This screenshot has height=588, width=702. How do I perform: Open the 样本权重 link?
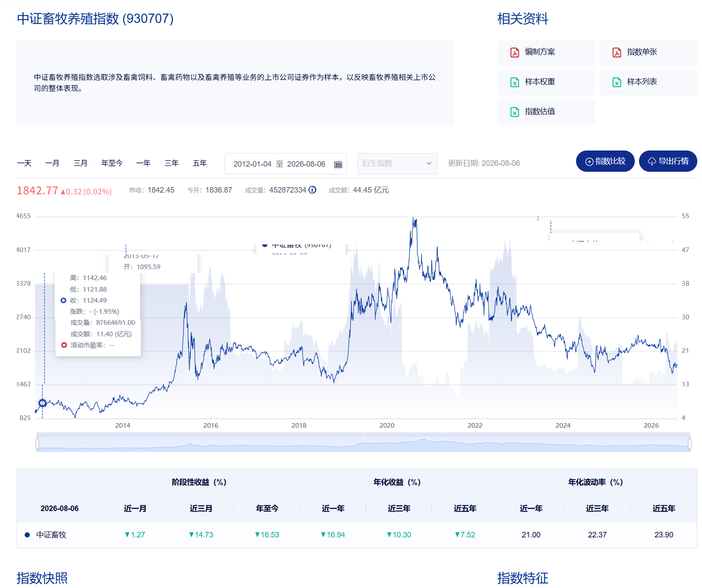[546, 82]
